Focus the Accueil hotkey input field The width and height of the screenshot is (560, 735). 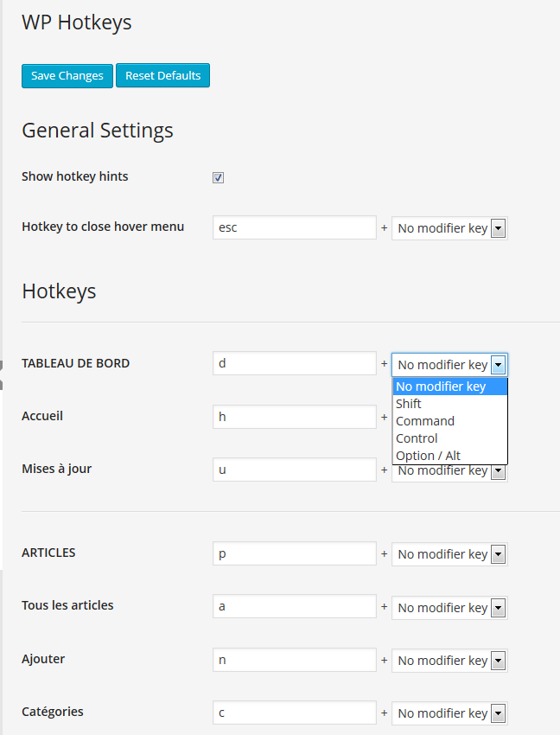click(295, 417)
